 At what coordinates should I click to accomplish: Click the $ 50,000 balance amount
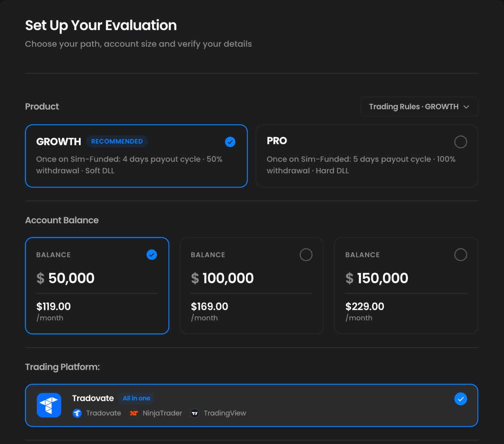[65, 278]
